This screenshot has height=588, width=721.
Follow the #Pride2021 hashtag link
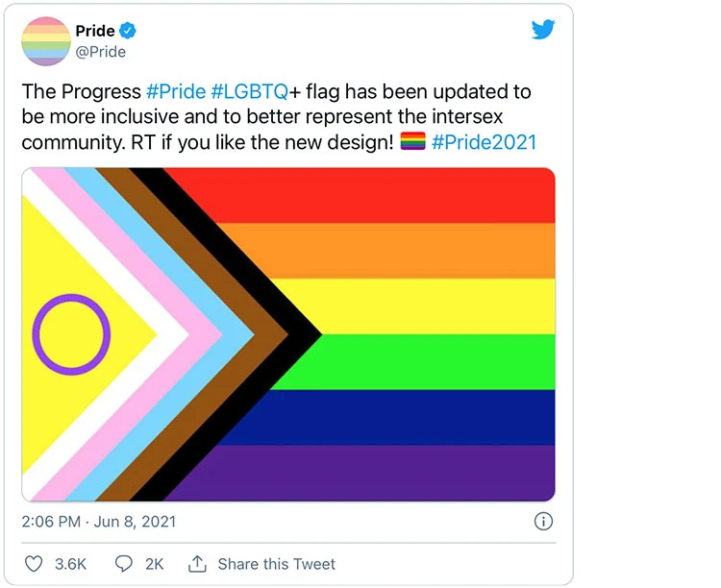pyautogui.click(x=484, y=142)
